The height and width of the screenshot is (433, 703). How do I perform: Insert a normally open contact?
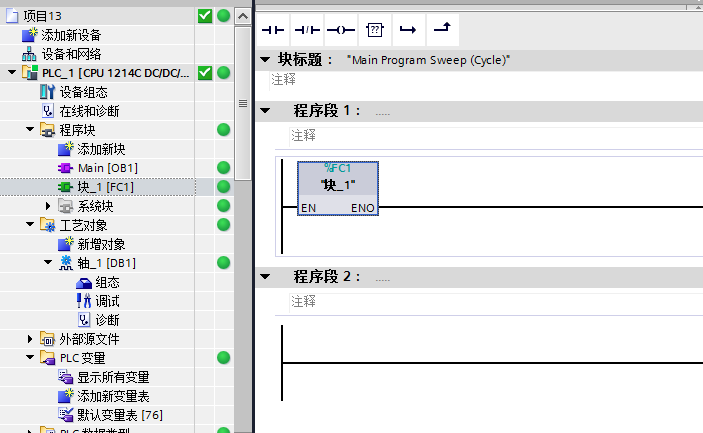[x=273, y=29]
